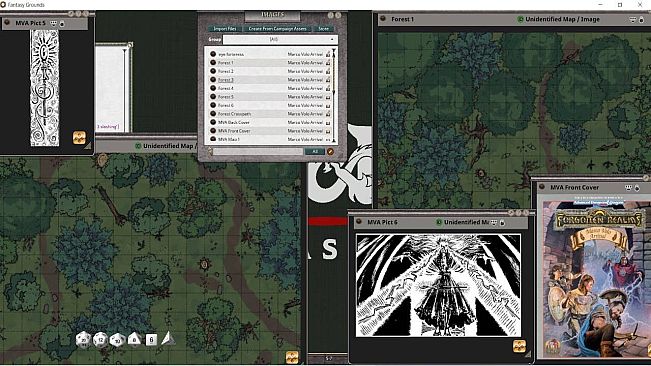Maximize the Fantasy Grounds application window

click(620, 5)
